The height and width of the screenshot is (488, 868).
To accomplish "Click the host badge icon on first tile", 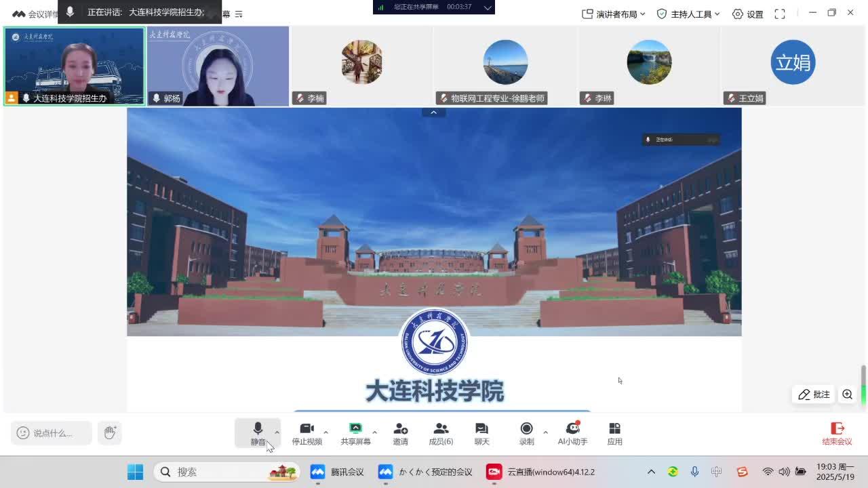I will (11, 98).
